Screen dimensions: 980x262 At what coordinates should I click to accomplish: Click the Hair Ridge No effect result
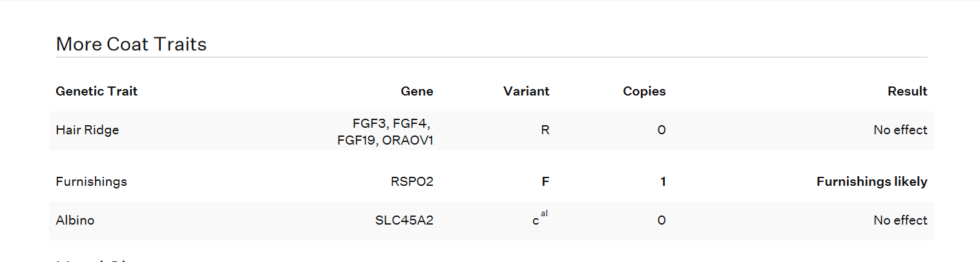point(900,130)
